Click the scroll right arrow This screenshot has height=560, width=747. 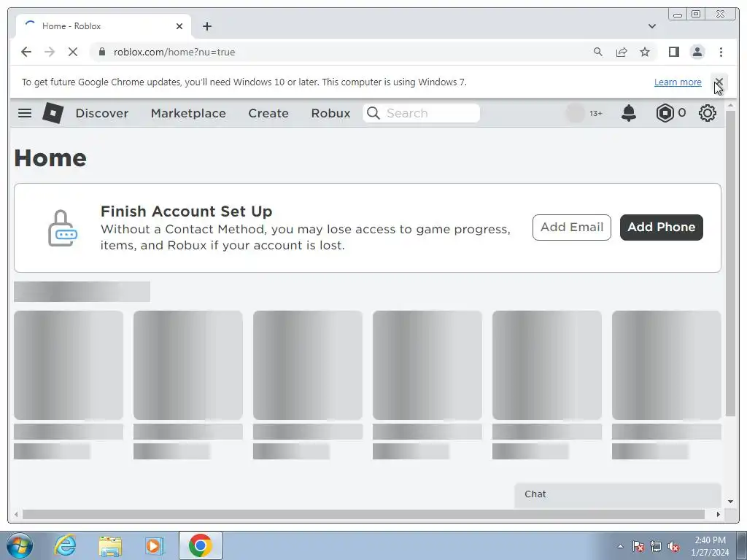click(x=719, y=514)
